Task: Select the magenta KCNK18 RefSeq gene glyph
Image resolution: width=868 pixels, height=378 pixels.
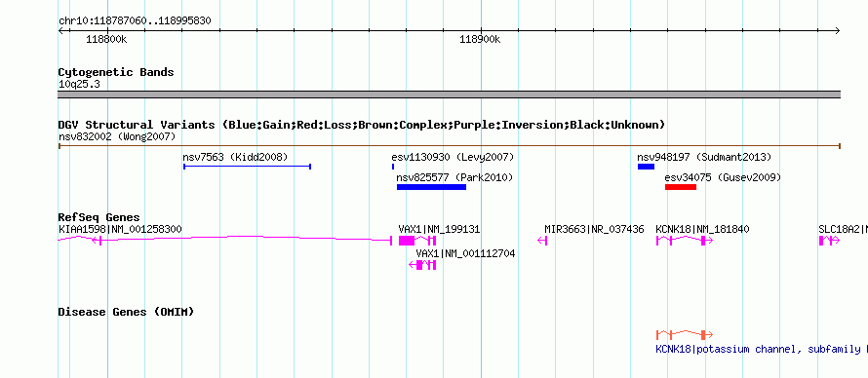Action: pyautogui.click(x=685, y=241)
